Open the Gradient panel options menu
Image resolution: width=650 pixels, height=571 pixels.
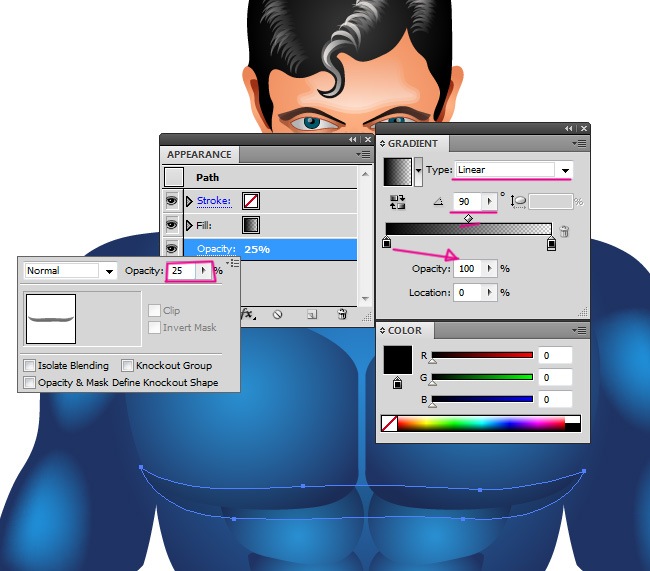click(579, 143)
